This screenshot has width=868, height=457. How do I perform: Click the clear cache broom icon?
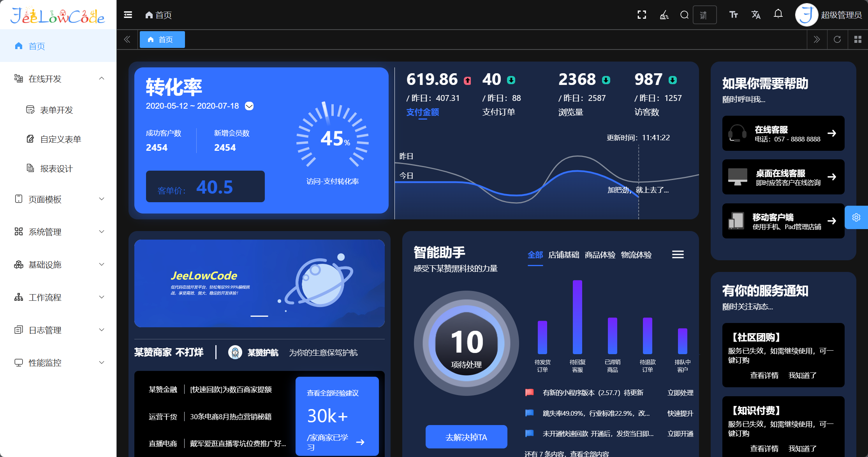click(x=664, y=15)
